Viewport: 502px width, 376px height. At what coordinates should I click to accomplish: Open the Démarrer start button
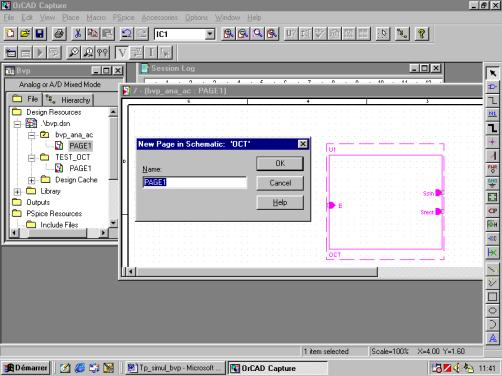pos(26,368)
